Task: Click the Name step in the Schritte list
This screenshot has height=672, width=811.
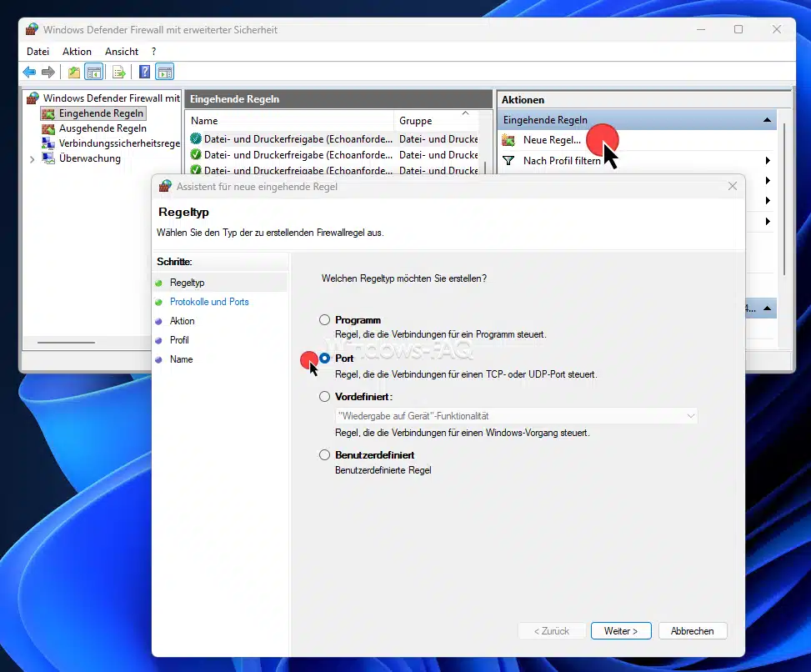Action: point(181,359)
